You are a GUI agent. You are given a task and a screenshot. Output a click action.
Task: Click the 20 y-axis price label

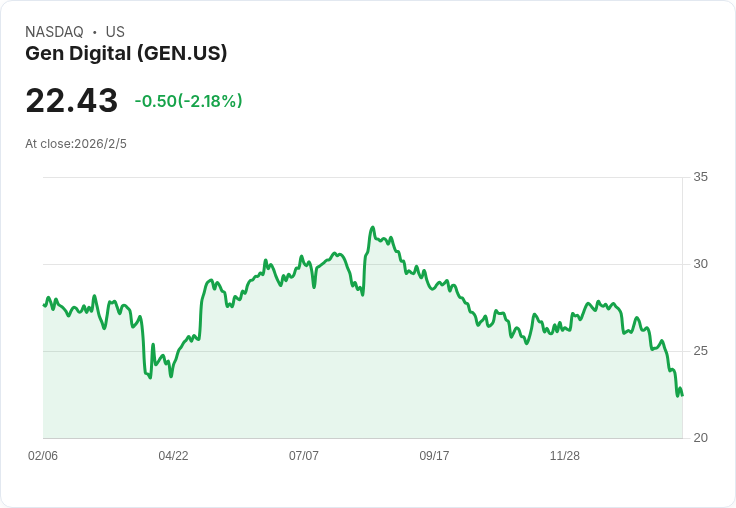pos(701,438)
